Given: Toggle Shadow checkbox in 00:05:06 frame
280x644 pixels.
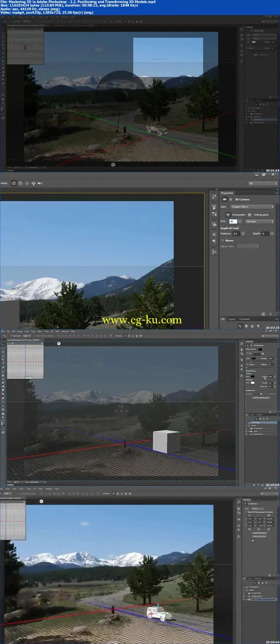Looking at the screenshot, I should [247, 364].
